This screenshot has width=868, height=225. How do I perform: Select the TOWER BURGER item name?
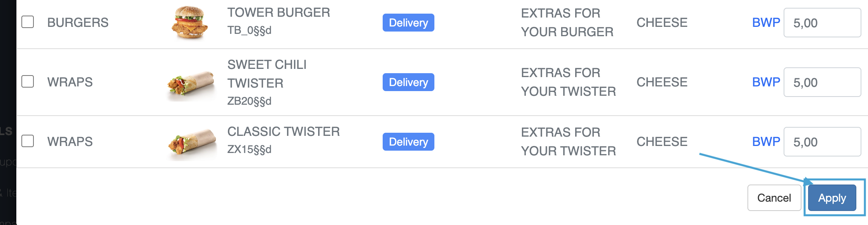pos(278,12)
